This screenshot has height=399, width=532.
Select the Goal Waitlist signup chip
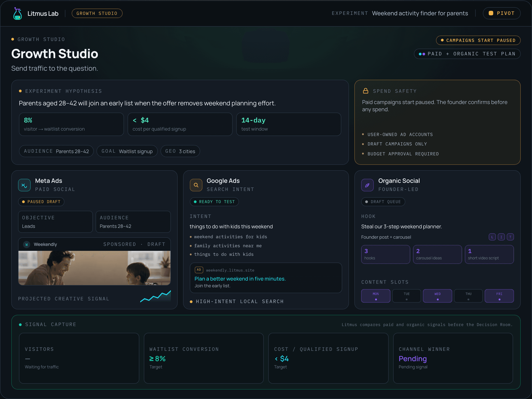click(x=127, y=151)
